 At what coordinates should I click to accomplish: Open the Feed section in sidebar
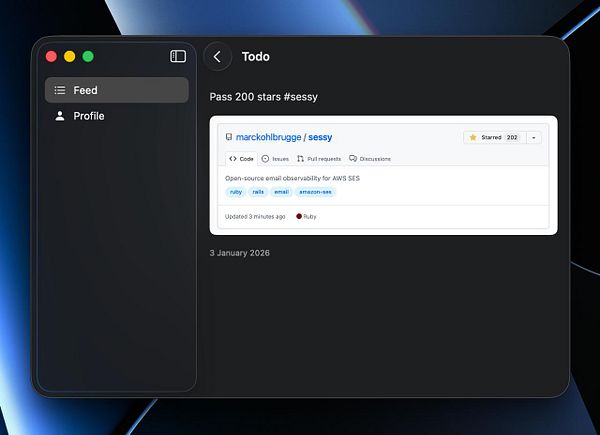click(117, 90)
